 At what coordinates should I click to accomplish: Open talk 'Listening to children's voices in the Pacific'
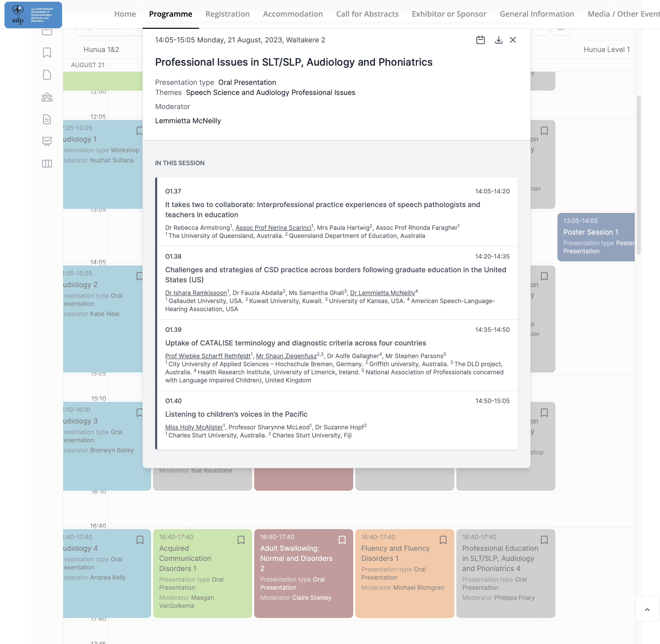(x=236, y=414)
